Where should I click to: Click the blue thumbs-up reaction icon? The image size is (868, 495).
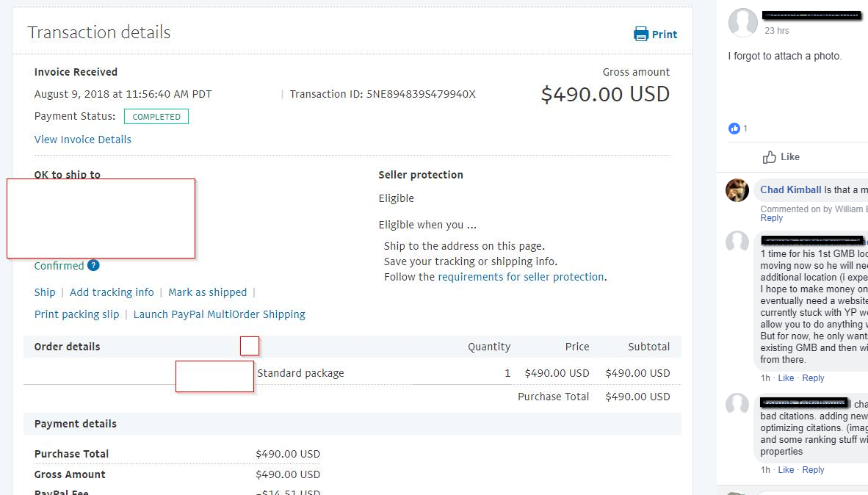(734, 129)
